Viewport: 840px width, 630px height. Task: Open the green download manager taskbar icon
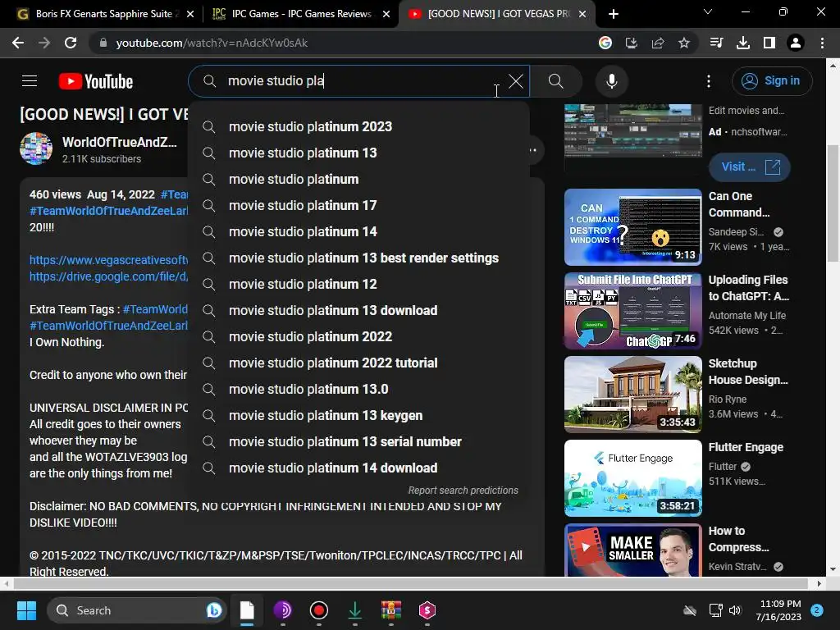(x=354, y=610)
